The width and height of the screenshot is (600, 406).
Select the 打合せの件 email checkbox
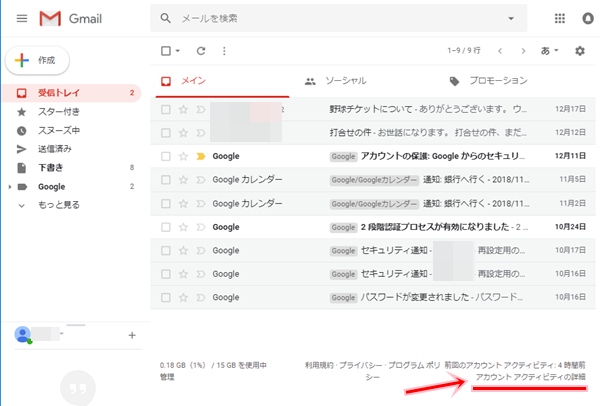166,133
